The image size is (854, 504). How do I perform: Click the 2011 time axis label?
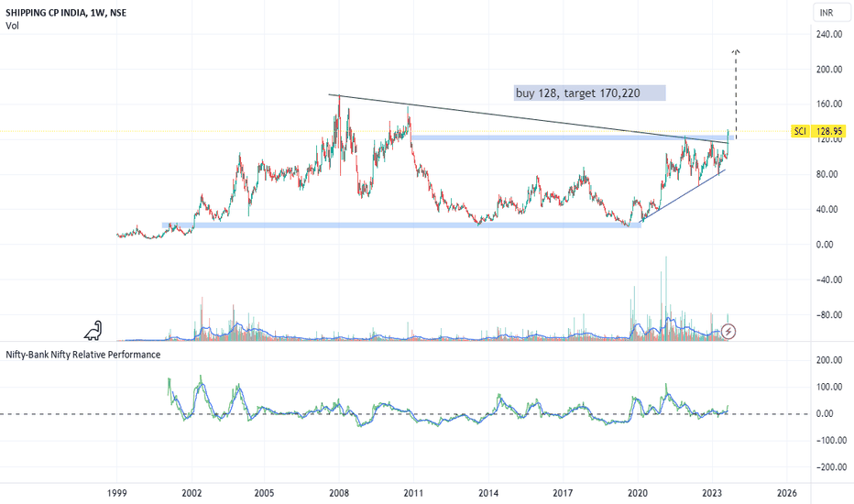[x=413, y=493]
